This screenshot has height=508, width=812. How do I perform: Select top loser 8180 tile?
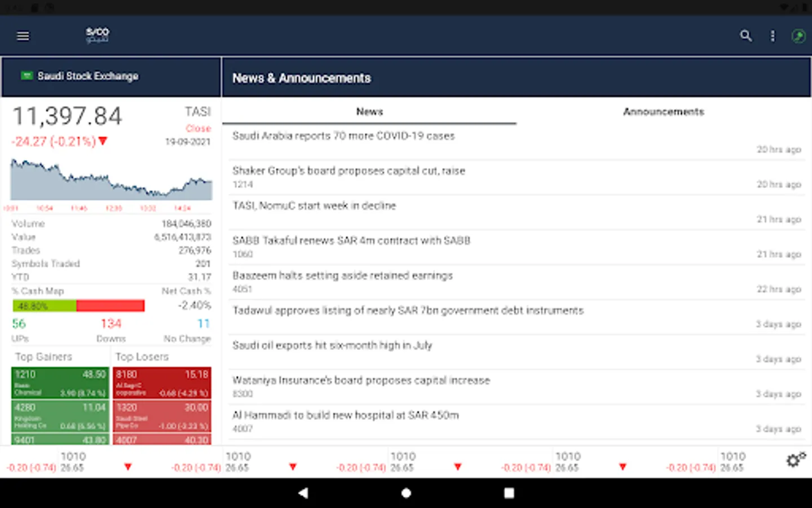click(162, 383)
